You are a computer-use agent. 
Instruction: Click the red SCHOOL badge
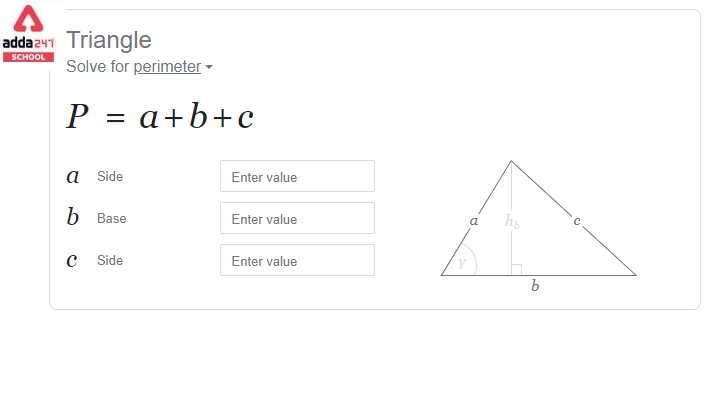pos(28,57)
